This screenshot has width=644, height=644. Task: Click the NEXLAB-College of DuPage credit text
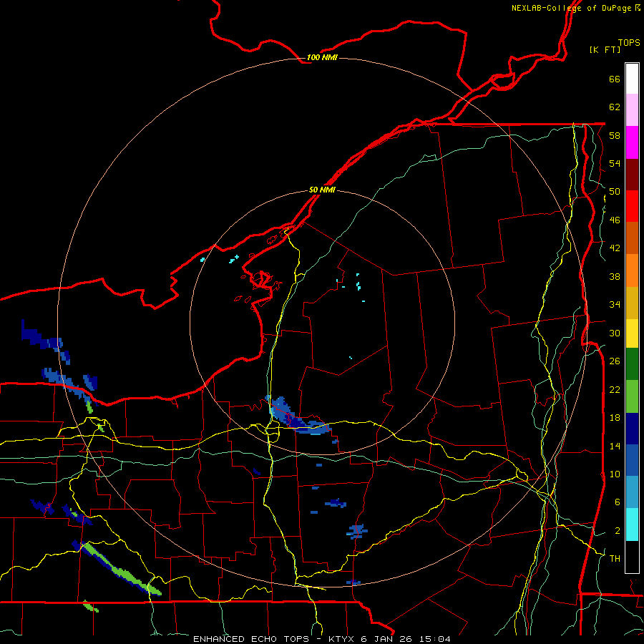(x=571, y=8)
